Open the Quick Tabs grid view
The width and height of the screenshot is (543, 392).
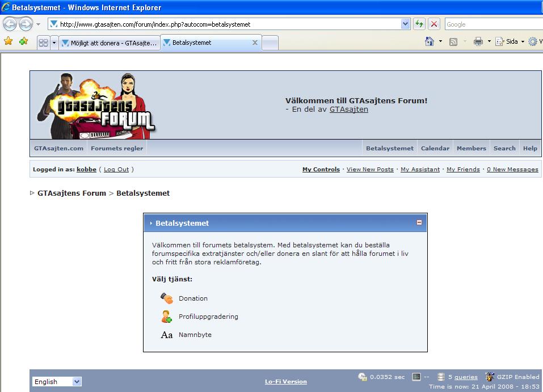pos(43,43)
